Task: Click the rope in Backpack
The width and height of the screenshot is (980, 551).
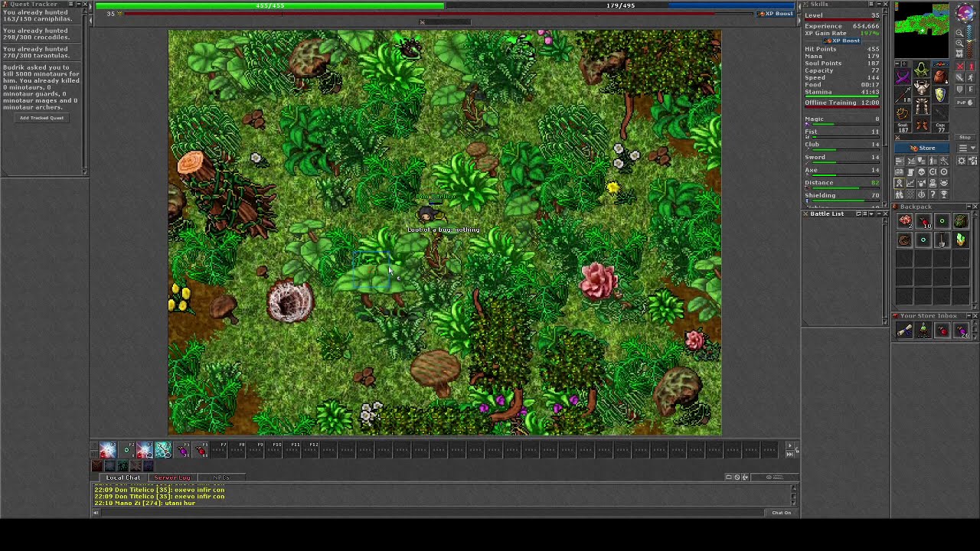Action: tap(905, 240)
